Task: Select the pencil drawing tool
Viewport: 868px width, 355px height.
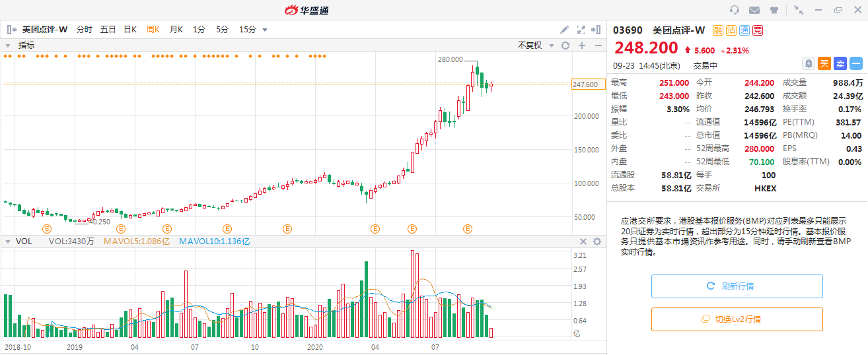Action: (564, 30)
